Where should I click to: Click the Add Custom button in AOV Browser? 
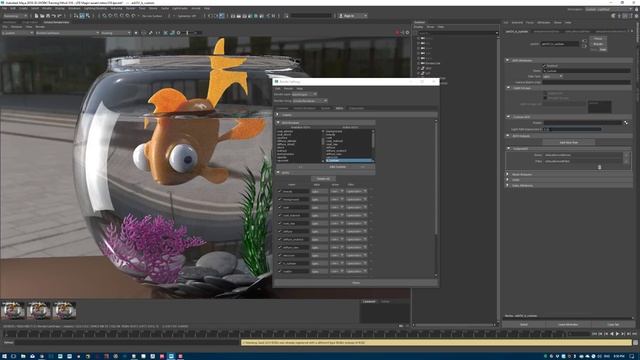pos(338,167)
